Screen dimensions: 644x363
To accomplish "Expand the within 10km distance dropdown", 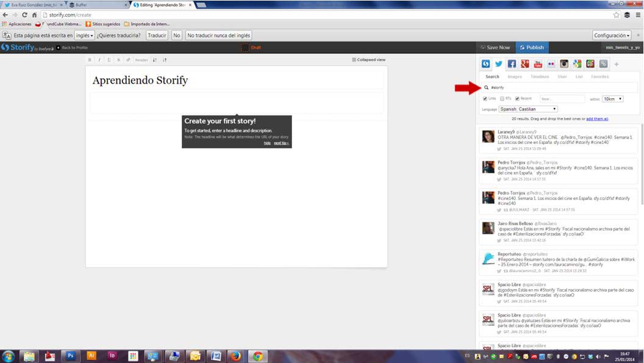I will [612, 99].
